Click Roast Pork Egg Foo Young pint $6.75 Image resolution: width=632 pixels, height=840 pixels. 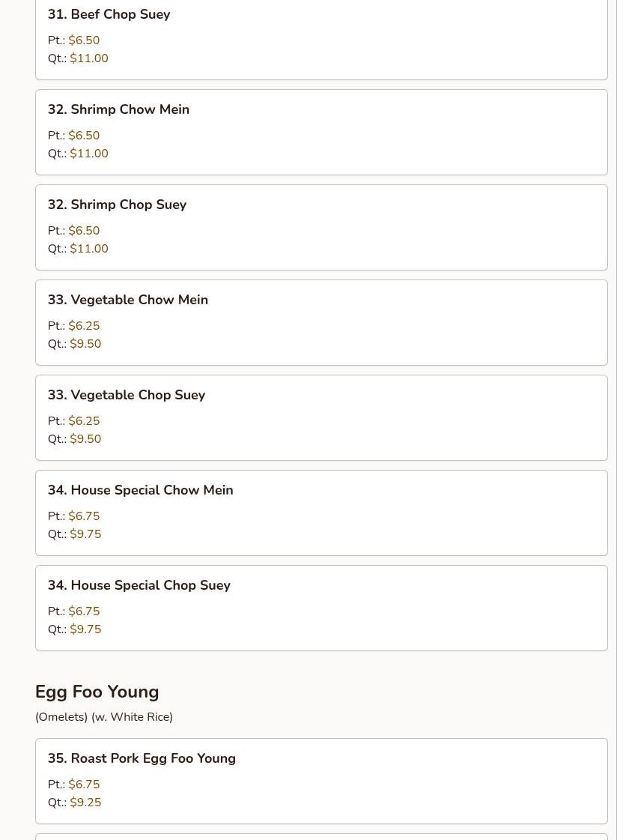coord(84,785)
